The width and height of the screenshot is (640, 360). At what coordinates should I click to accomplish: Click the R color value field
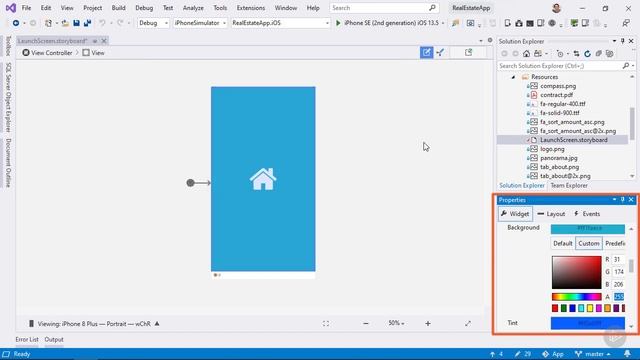618,260
